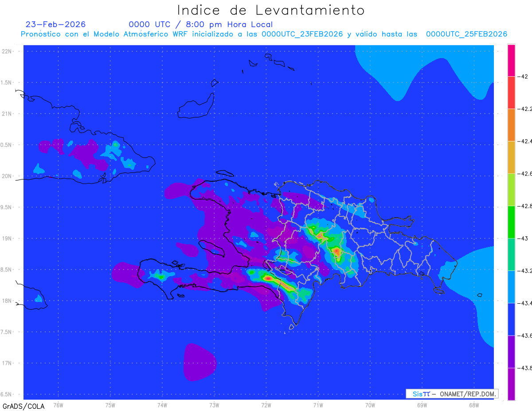
Task: Click the longitude label '70W'
Action: tap(370, 404)
